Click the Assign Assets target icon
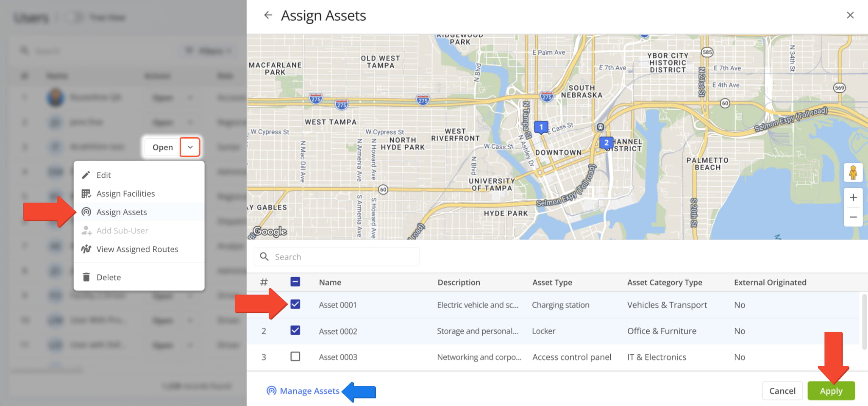868x406 pixels. click(x=86, y=212)
